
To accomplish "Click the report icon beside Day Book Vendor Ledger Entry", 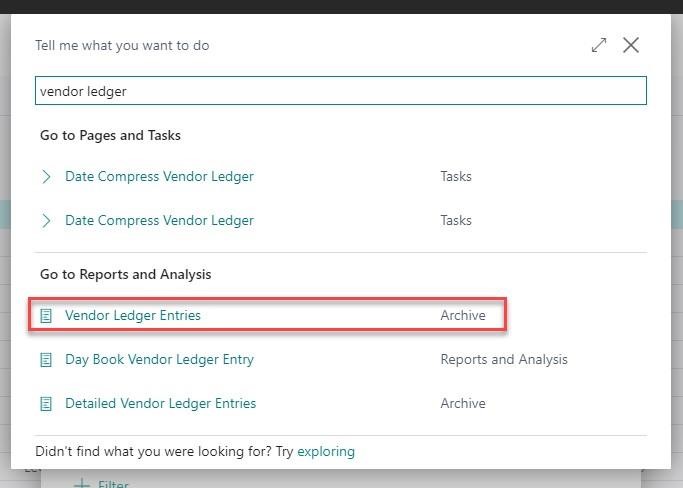I will tap(46, 360).
